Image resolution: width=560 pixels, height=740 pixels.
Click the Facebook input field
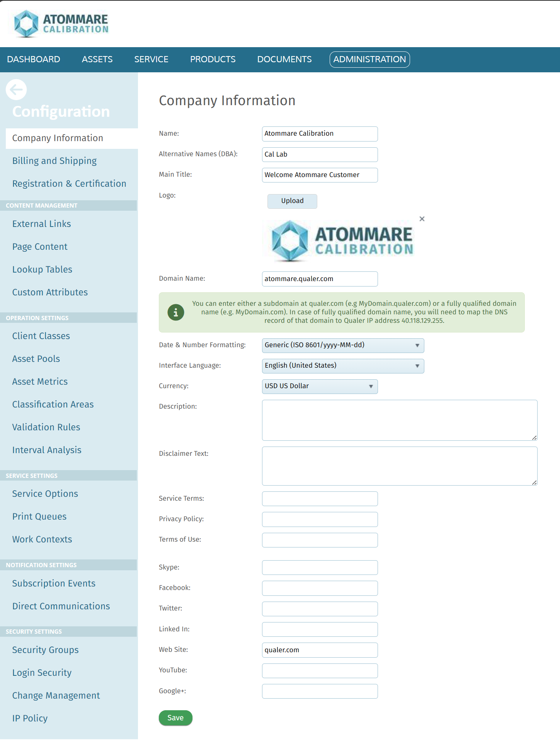tap(320, 588)
